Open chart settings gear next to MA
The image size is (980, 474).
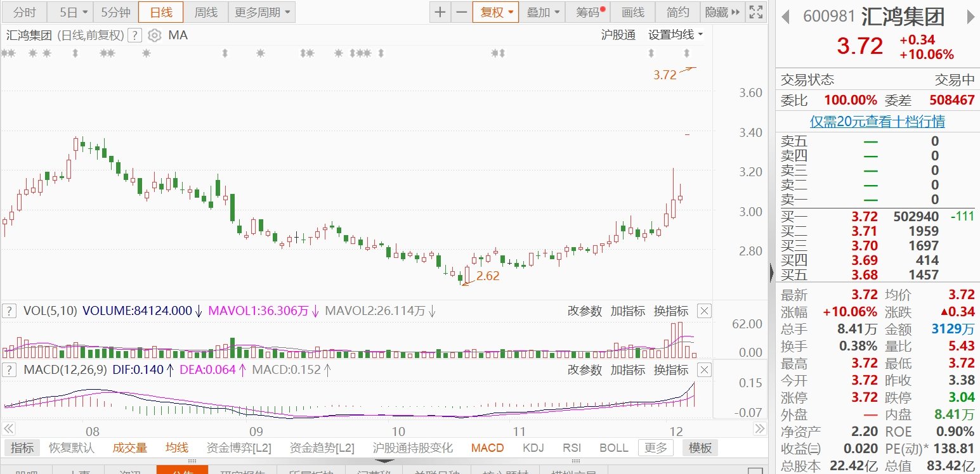[154, 35]
